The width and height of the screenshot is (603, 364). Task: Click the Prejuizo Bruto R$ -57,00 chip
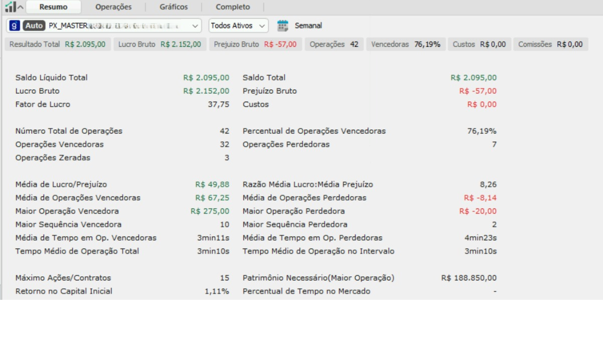(x=255, y=44)
